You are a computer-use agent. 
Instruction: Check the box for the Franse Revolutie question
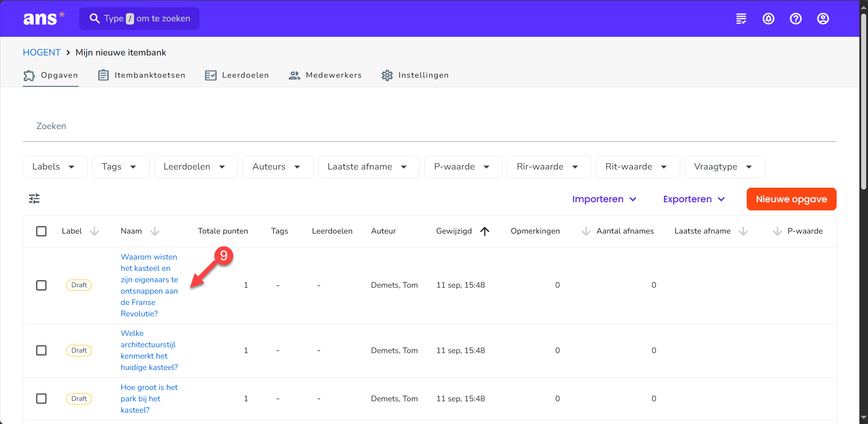click(41, 285)
